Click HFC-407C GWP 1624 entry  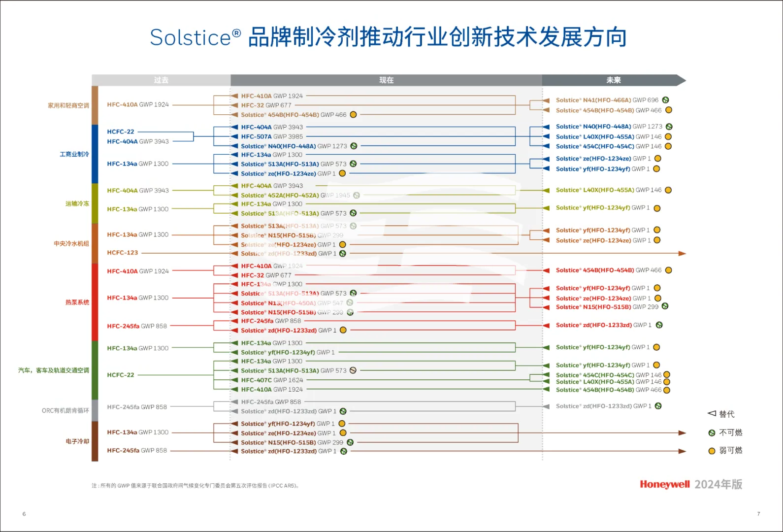tap(272, 380)
